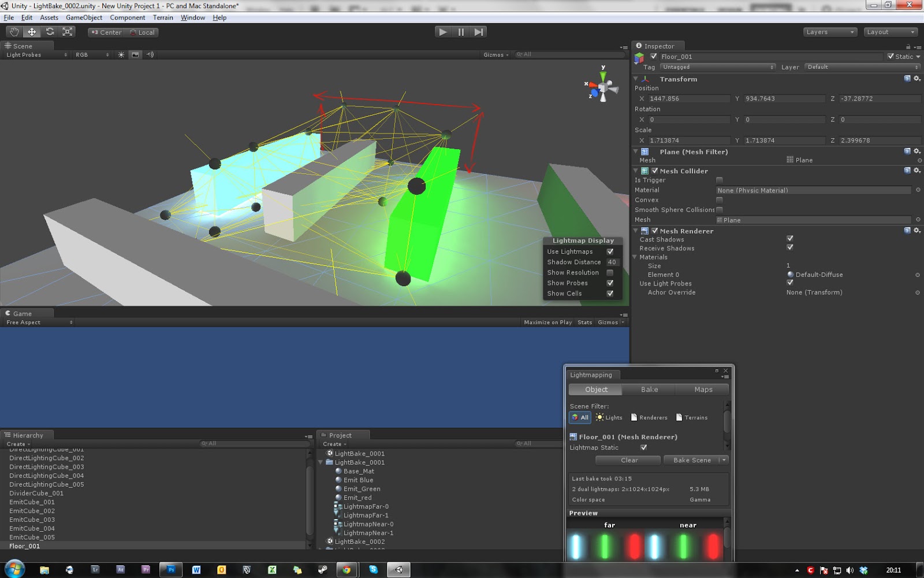This screenshot has width=924, height=578.
Task: Uncheck Use Lightmaps in Lightmap Display
Action: coord(610,251)
